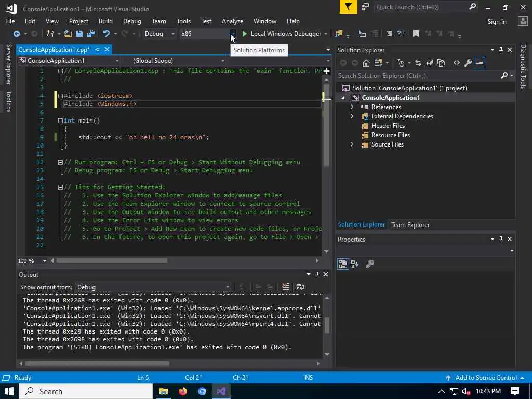Open the Debug menu

[132, 21]
